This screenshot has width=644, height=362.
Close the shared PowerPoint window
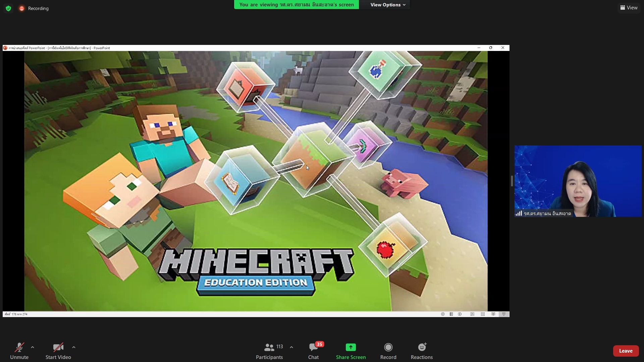(x=503, y=48)
